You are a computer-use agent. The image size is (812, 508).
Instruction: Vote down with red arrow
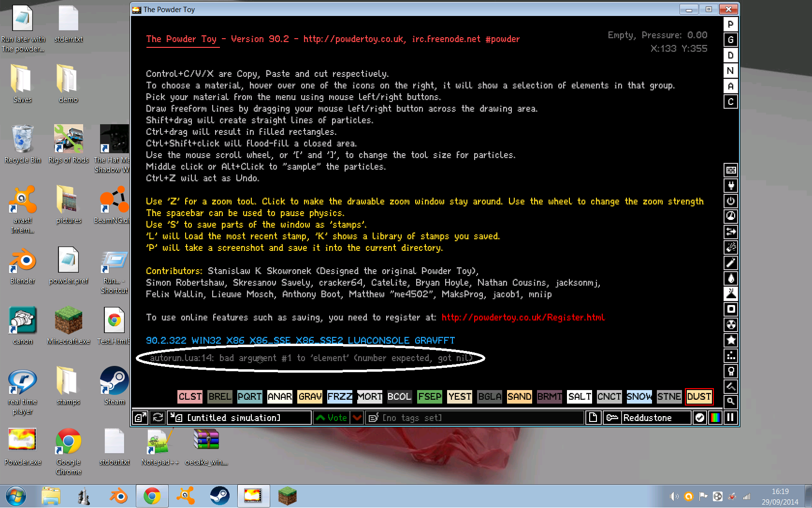pyautogui.click(x=357, y=418)
